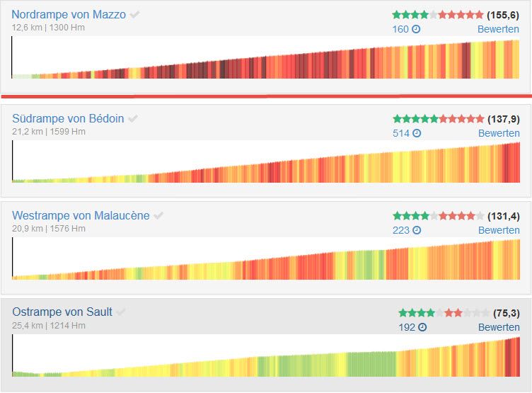This screenshot has height=393, width=532.
Task: Click the star rating of Nordrampe von Mazzo
Action: [438, 14]
